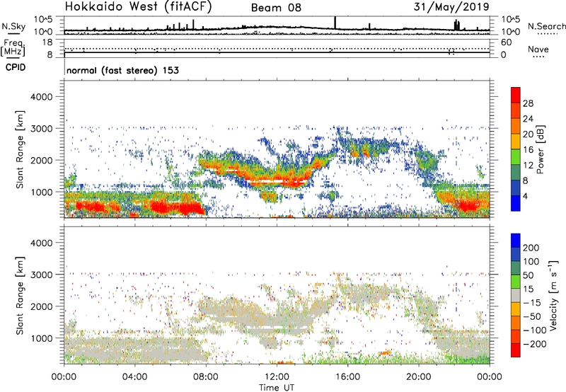The width and height of the screenshot is (566, 392).
Task: Click the "-200" value on Velocity colorbar
Action: tap(534, 344)
